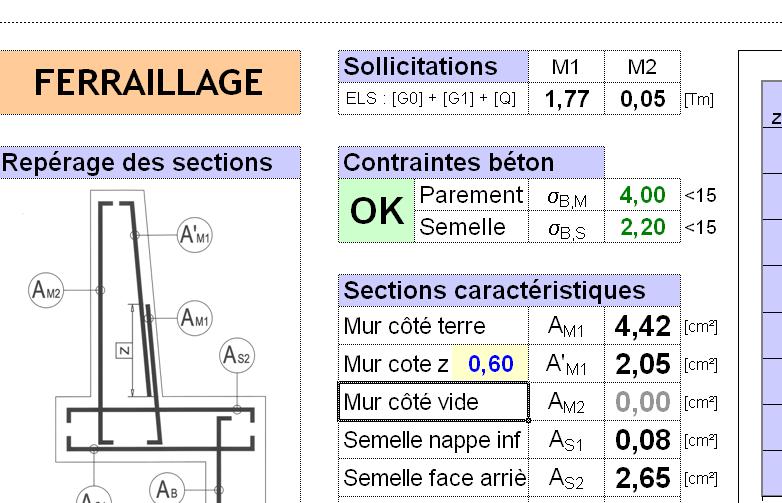The width and height of the screenshot is (782, 503).
Task: Select the AB circle label in diagram
Action: [x=167, y=490]
